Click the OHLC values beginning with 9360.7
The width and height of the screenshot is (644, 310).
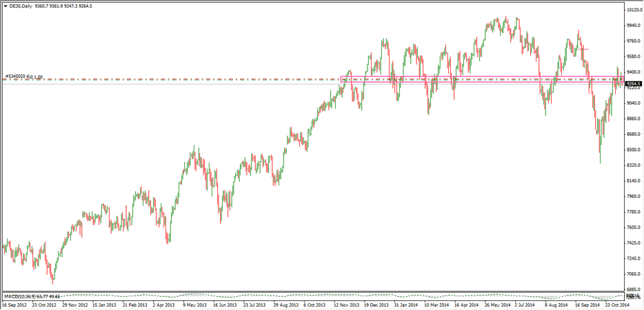tap(69, 6)
